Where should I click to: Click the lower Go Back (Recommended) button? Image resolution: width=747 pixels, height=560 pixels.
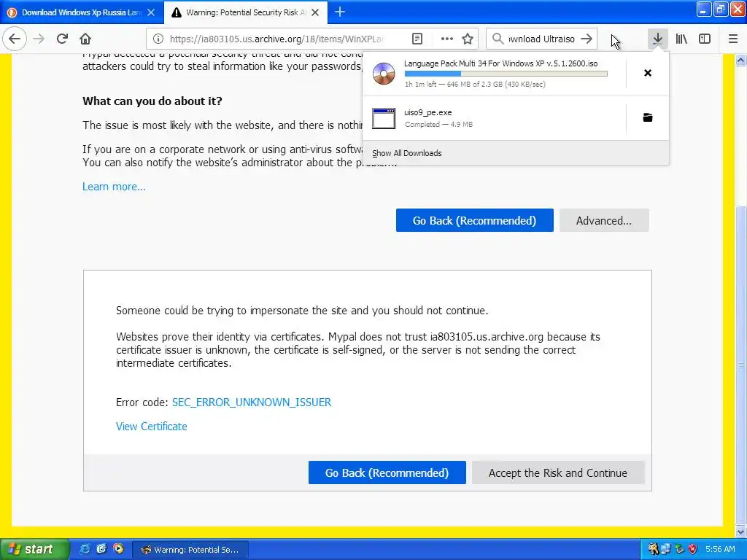click(x=387, y=472)
